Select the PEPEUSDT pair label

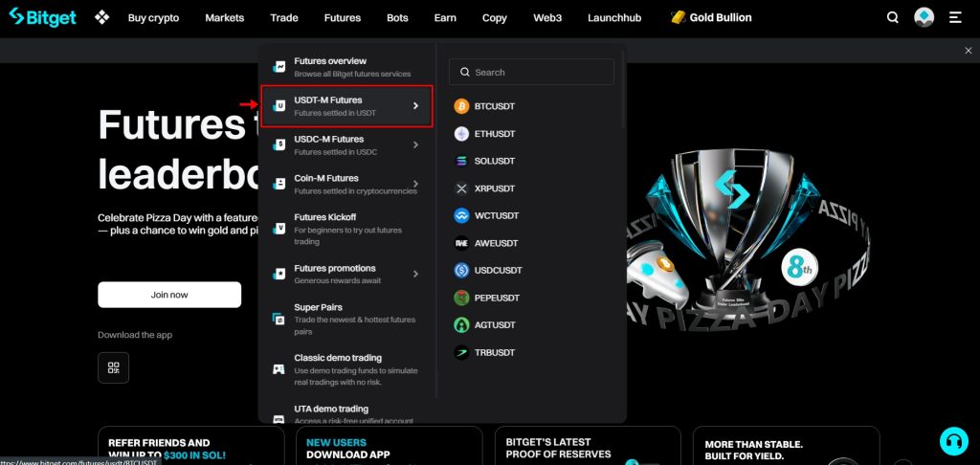(498, 298)
